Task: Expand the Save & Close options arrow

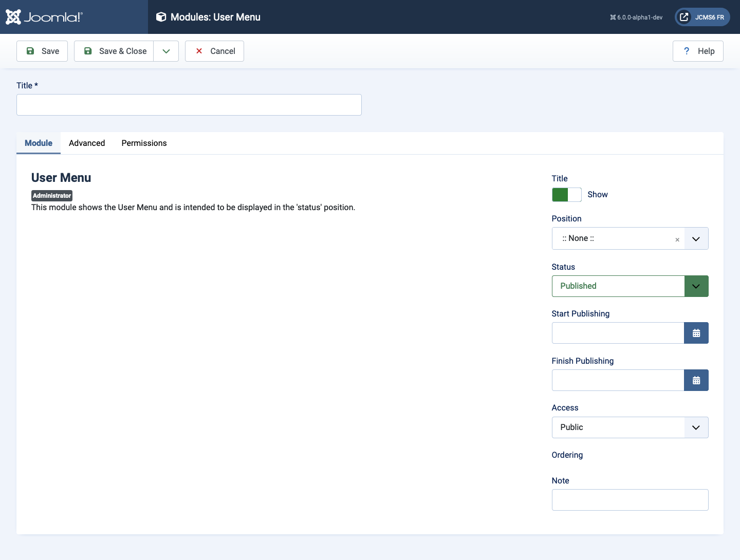Action: tap(166, 51)
